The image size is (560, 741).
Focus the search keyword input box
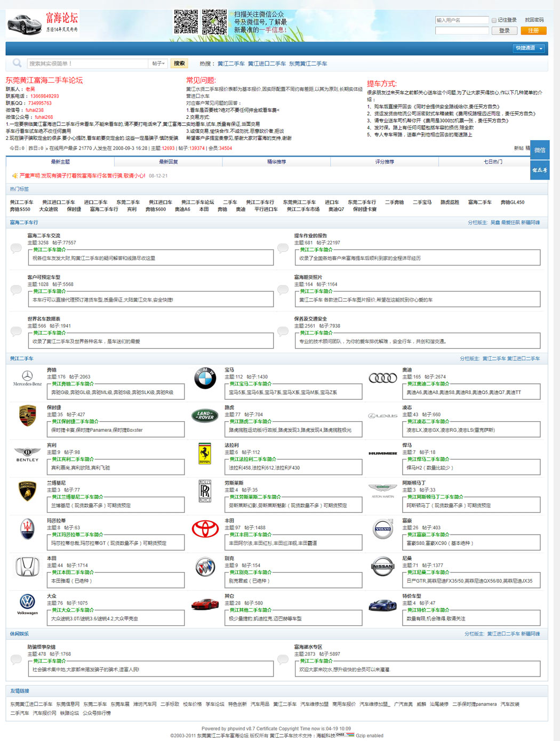87,63
